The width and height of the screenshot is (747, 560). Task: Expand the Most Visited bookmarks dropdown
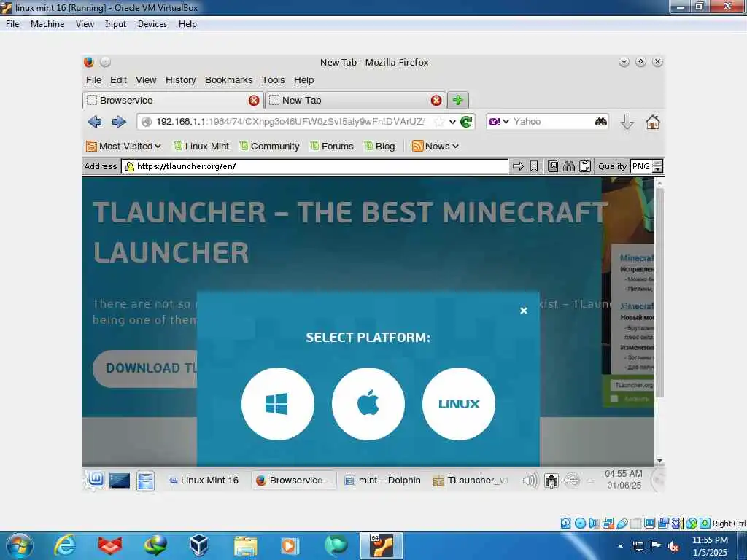(x=123, y=146)
